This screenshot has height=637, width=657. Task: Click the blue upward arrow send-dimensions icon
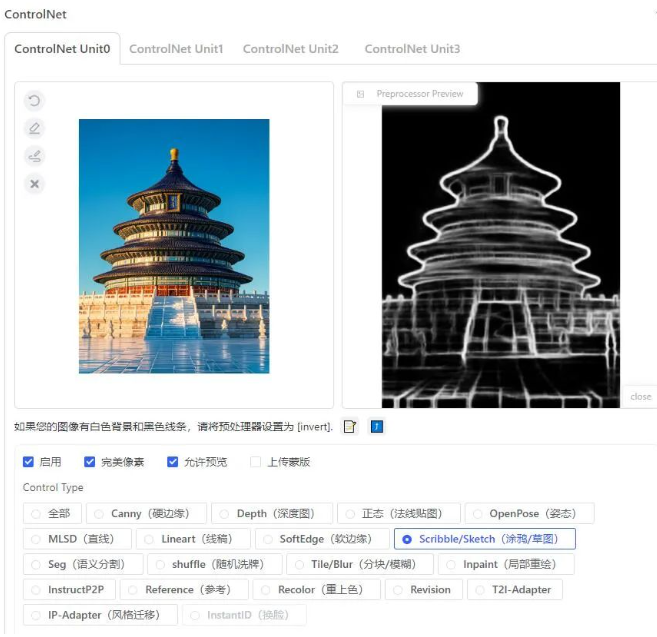click(x=377, y=427)
